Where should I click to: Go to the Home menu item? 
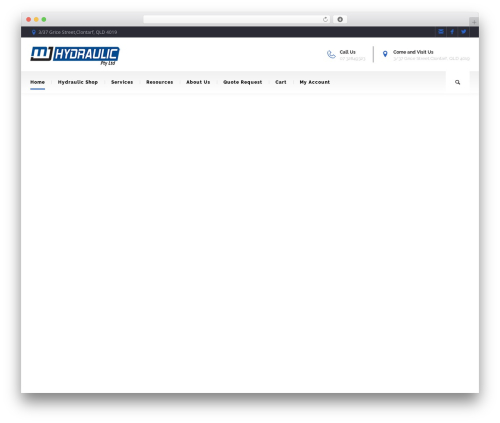(37, 82)
